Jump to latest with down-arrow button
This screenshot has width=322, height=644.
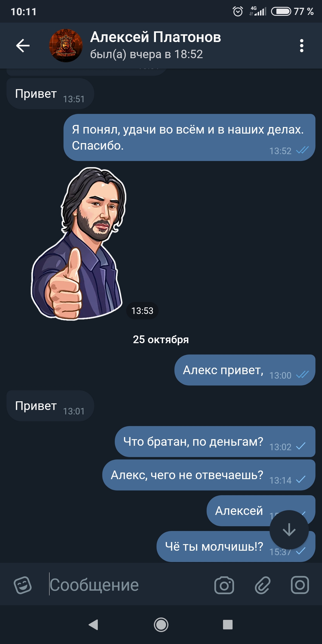click(x=289, y=530)
